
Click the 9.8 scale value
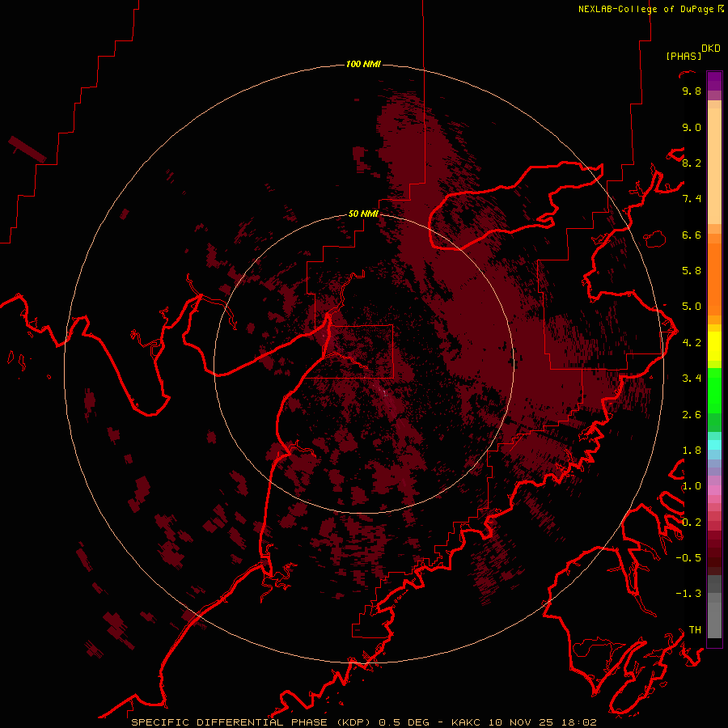(x=692, y=91)
